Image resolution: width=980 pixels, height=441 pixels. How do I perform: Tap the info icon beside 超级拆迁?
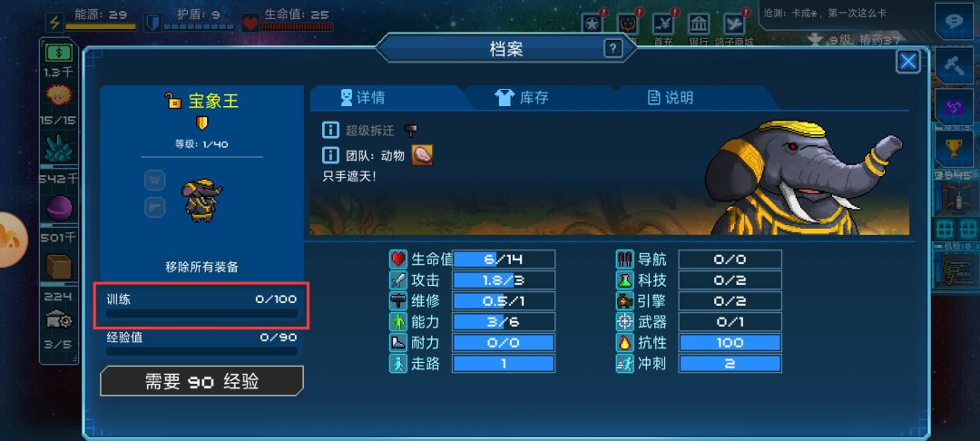pyautogui.click(x=330, y=130)
